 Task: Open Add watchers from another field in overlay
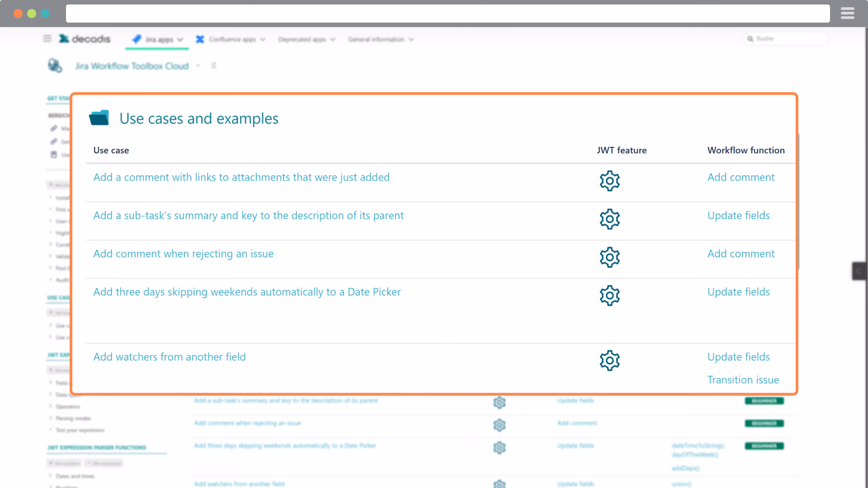click(x=170, y=357)
